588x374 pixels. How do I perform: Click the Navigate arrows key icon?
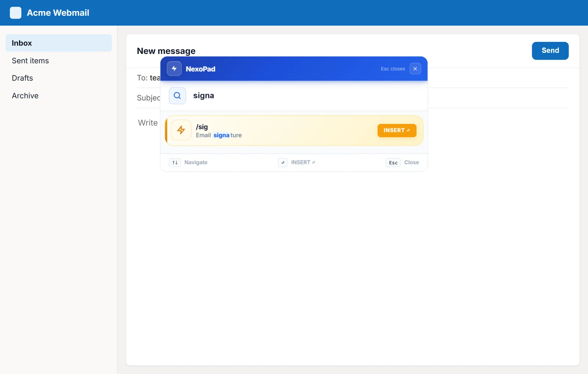pyautogui.click(x=175, y=162)
